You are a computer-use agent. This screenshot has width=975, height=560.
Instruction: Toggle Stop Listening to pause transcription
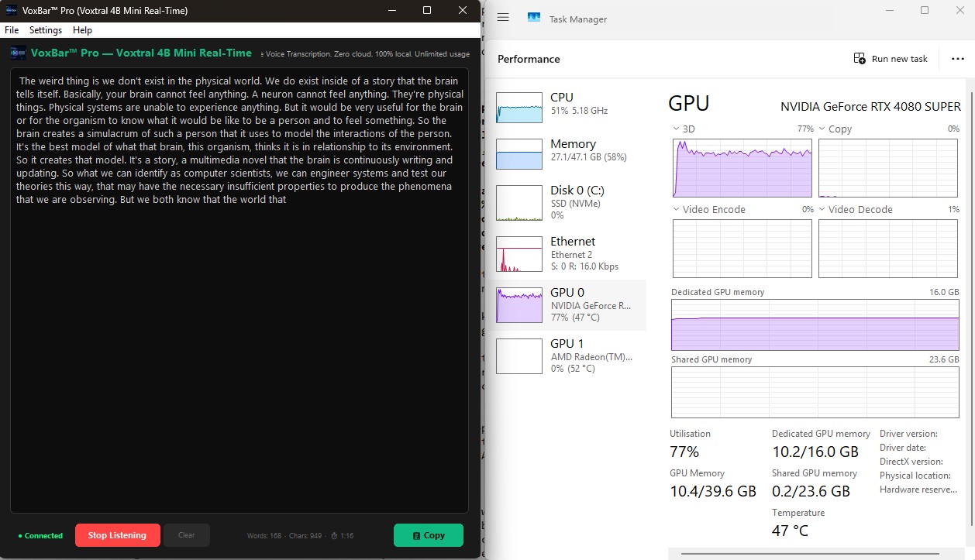117,534
